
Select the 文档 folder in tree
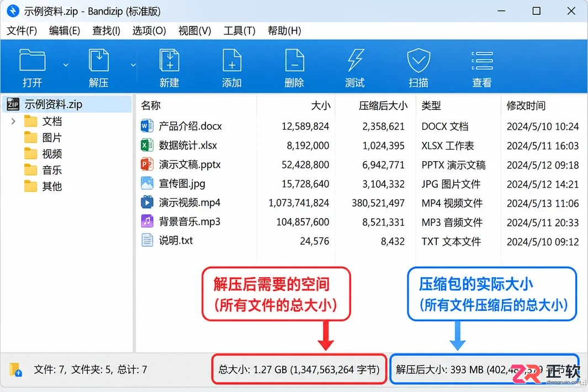point(52,121)
